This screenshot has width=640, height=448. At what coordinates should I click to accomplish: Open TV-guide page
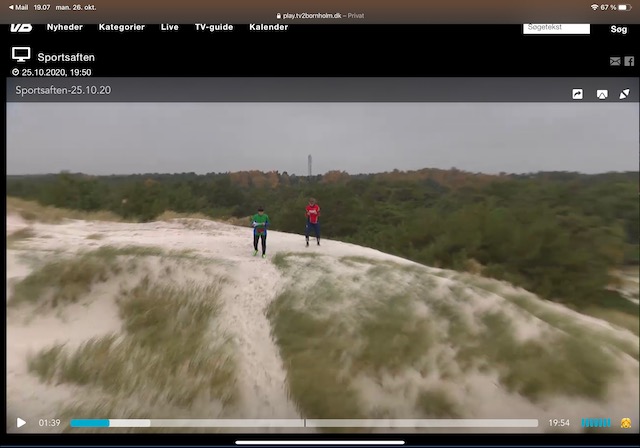coord(214,27)
